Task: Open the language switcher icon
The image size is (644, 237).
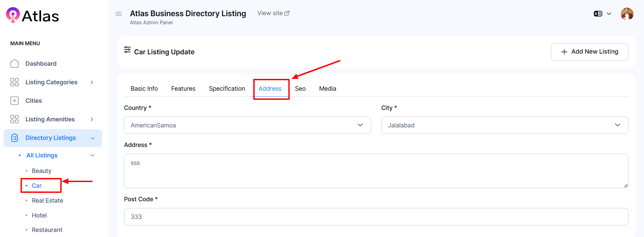Action: pos(598,14)
